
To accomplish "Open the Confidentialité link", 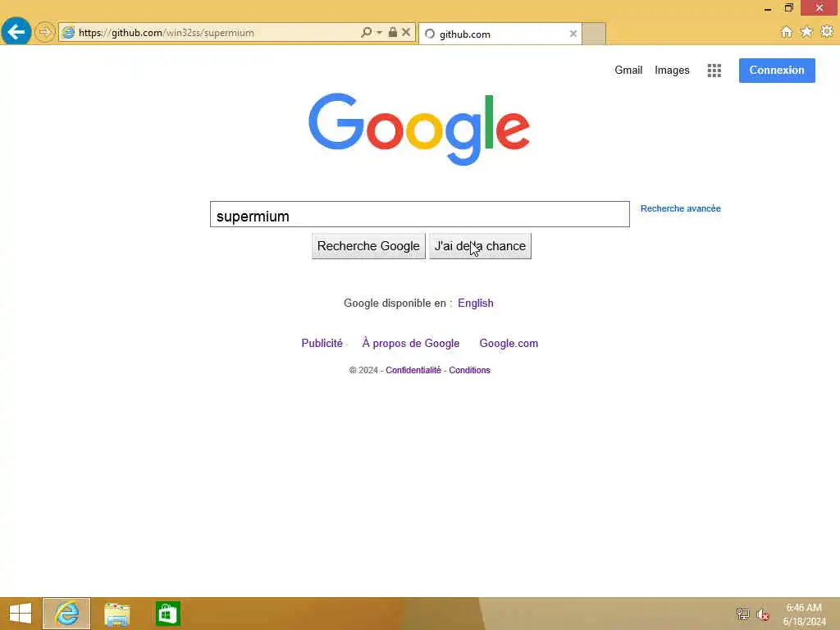I will point(413,370).
